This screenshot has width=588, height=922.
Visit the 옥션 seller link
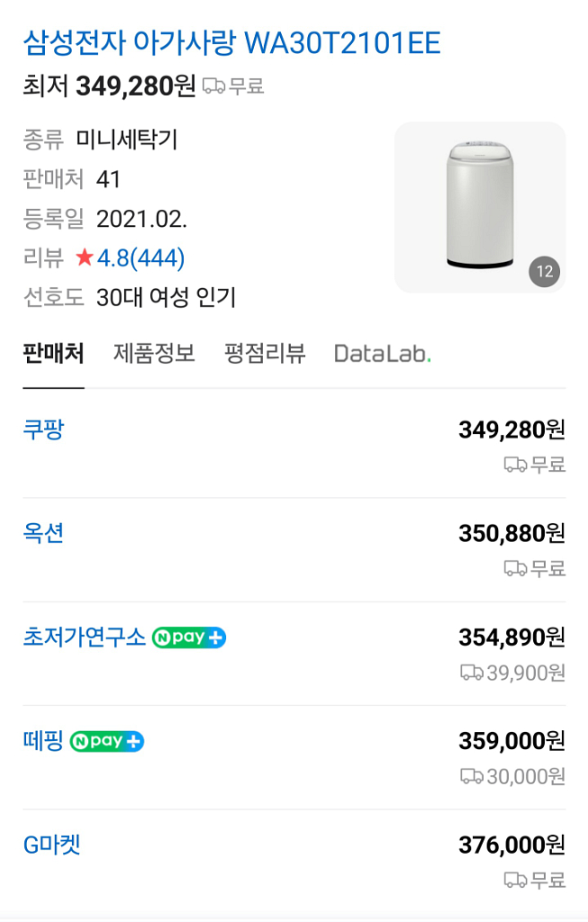pyautogui.click(x=43, y=533)
